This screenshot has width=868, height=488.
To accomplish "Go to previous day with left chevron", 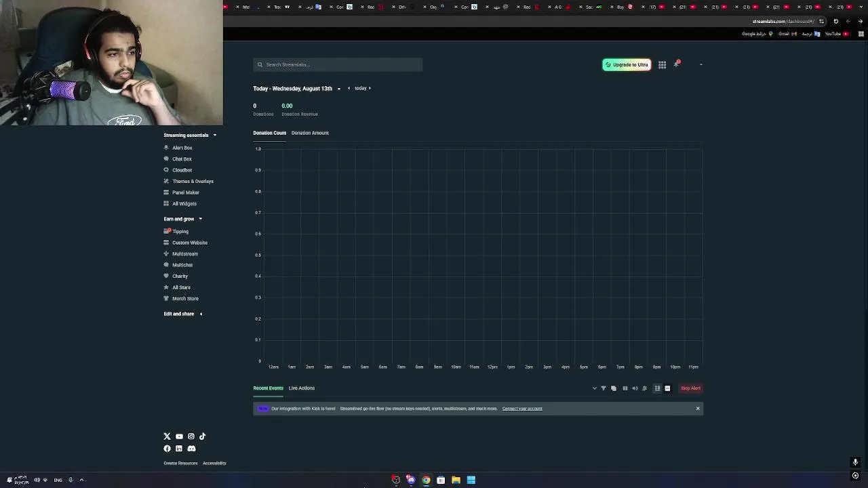I will coord(349,88).
